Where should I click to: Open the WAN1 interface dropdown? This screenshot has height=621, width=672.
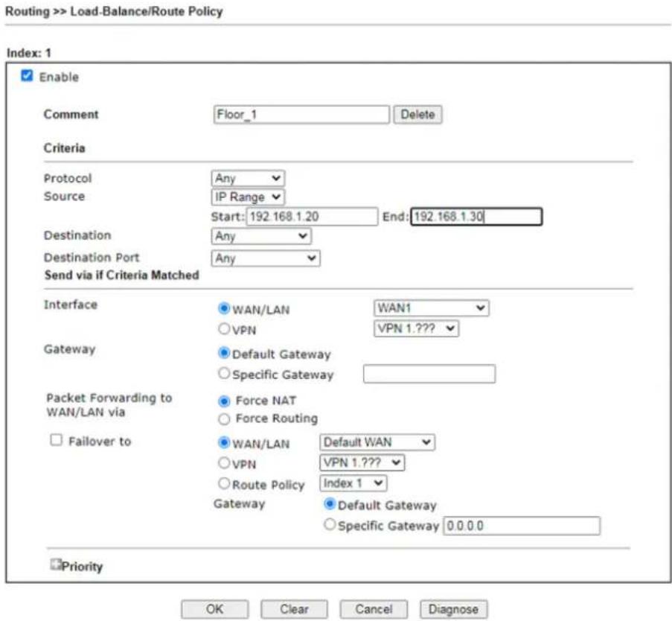coord(431,308)
